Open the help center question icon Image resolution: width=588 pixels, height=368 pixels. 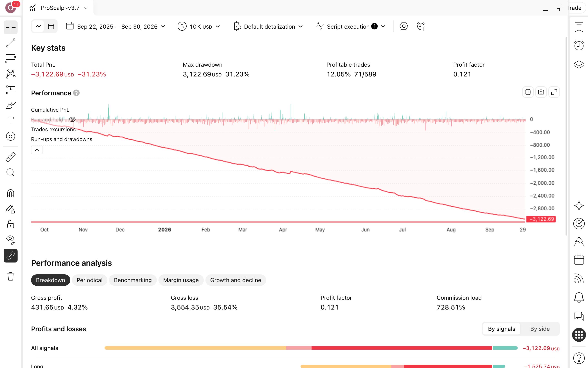coord(579,358)
